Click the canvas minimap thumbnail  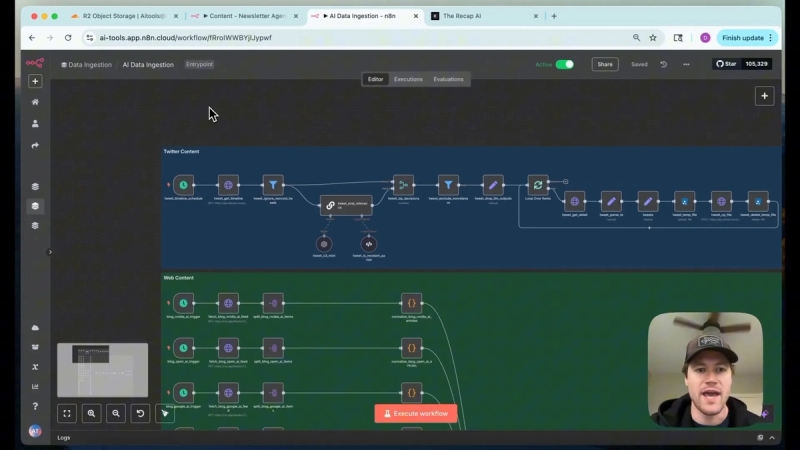point(103,370)
